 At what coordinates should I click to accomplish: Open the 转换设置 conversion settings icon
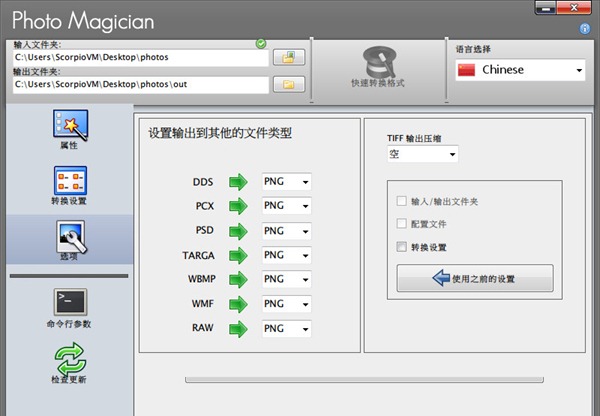(x=70, y=181)
